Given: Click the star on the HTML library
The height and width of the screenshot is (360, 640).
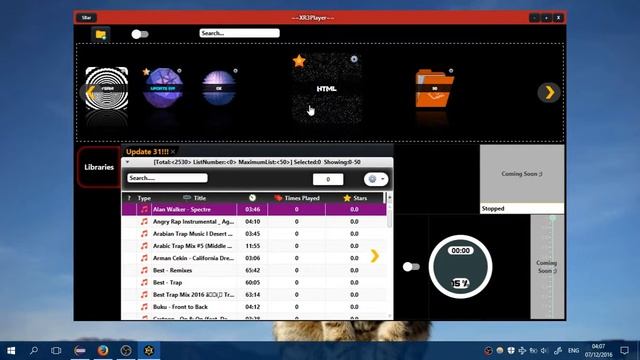Looking at the screenshot, I should coord(299,61).
